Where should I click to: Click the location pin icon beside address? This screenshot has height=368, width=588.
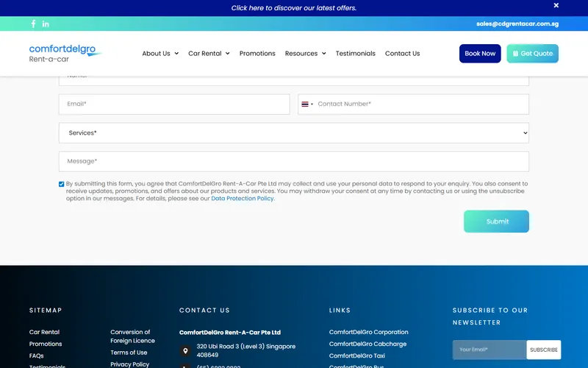pos(185,351)
